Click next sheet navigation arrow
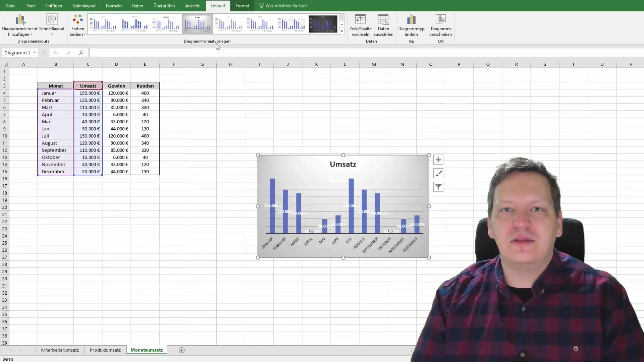This screenshot has height=362, width=644. click(x=20, y=350)
